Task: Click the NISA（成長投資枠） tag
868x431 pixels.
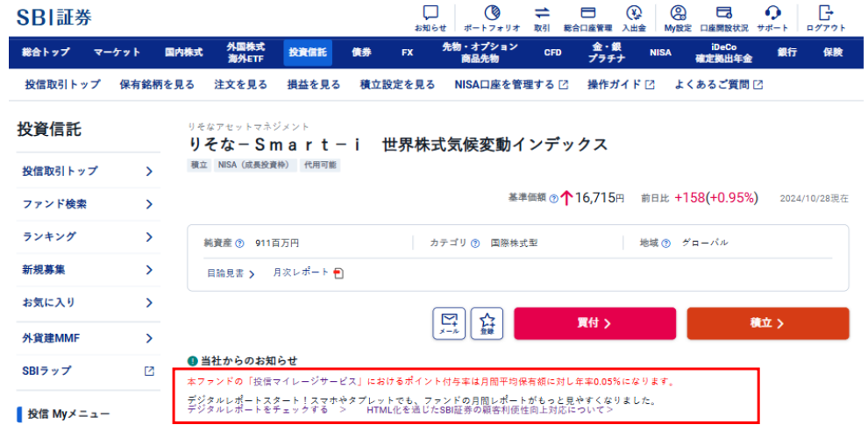Action: 254,165
